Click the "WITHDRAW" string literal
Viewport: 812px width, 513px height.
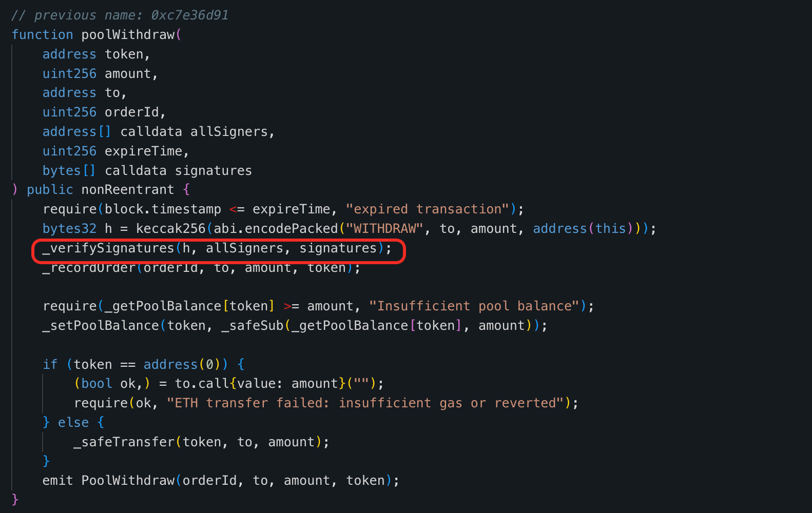[x=384, y=229]
